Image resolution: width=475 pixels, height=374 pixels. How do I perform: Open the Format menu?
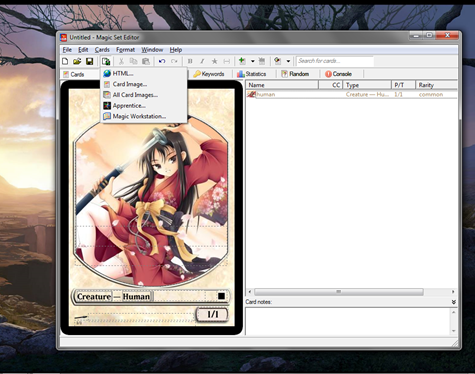point(125,50)
